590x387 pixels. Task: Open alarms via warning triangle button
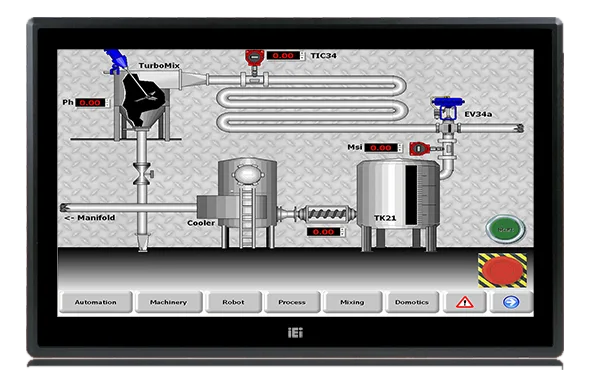(465, 302)
